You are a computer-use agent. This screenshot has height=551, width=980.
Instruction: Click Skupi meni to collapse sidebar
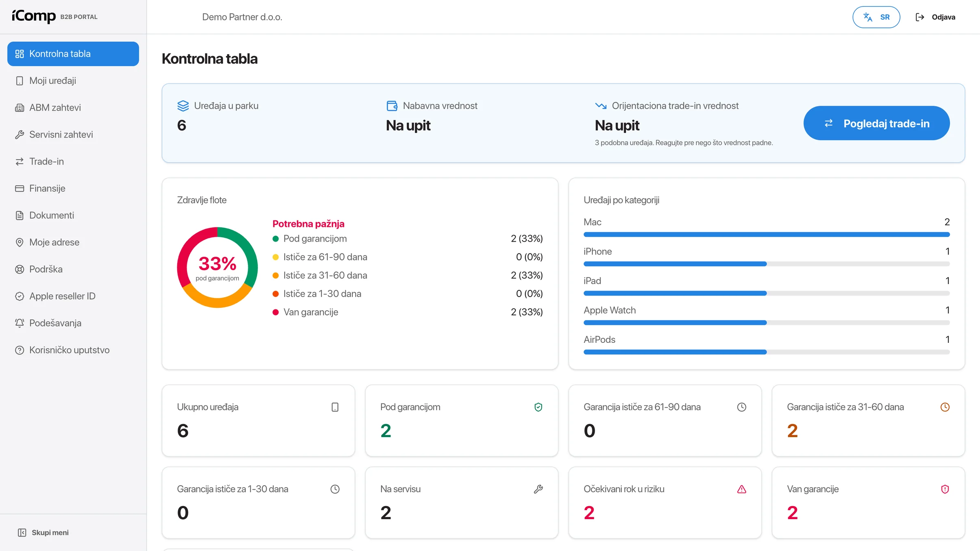[x=43, y=533]
